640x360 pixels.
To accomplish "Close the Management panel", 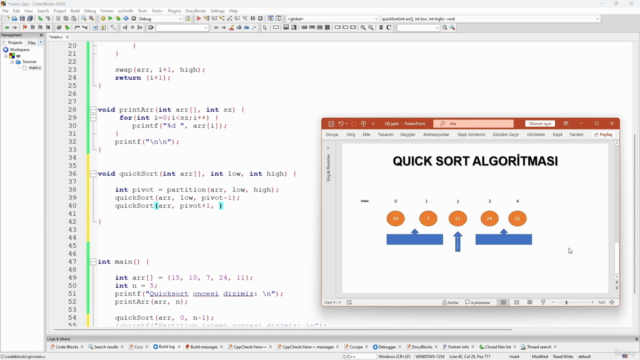I will [x=41, y=35].
